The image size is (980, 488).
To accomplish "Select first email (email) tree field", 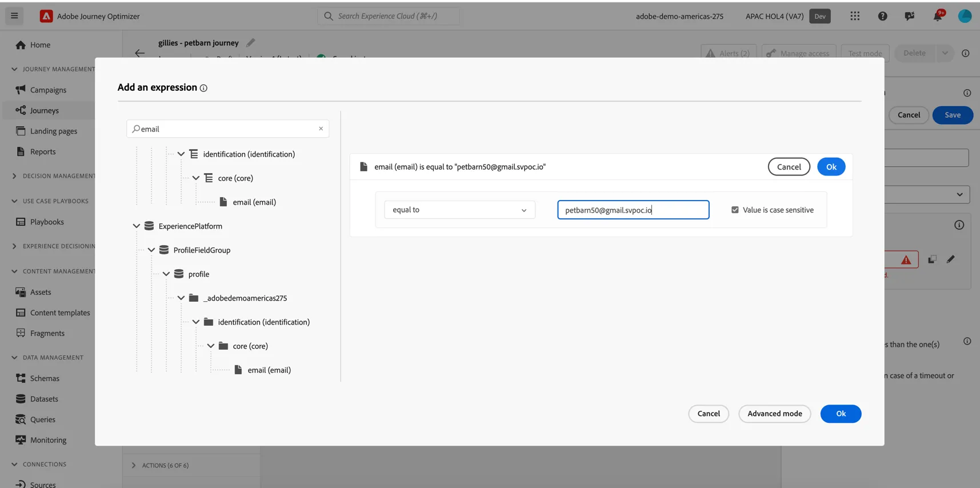I will (x=254, y=202).
